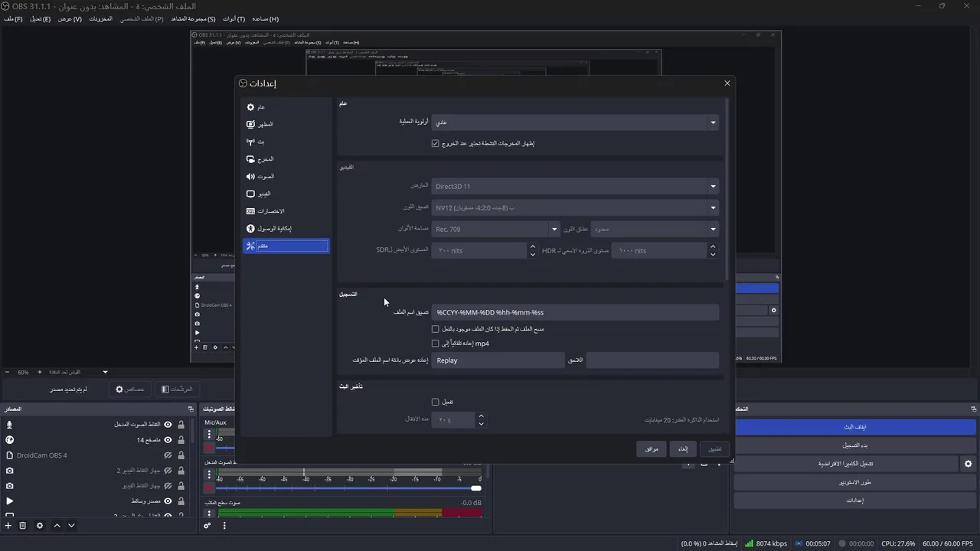Toggle active outputs warning on exit checkbox
Viewport: 980px width, 551px height.
[435, 143]
